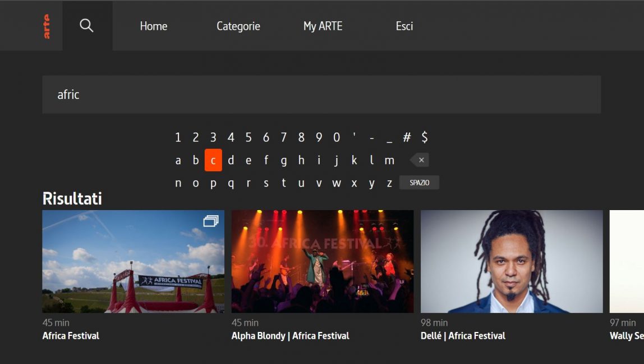
Task: Tap the letter u key
Action: pos(301,183)
